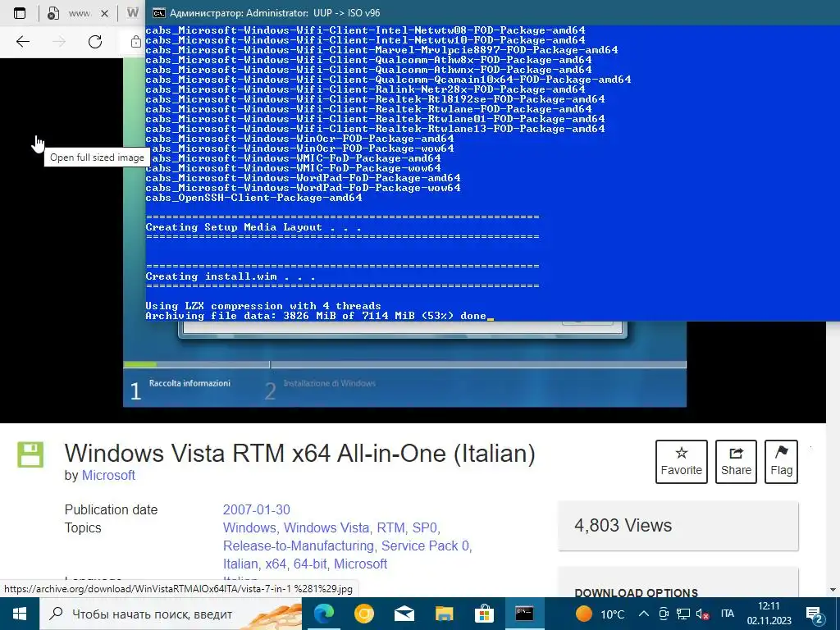
Task: Open the yellow circle browser taskbar app
Action: point(363,614)
